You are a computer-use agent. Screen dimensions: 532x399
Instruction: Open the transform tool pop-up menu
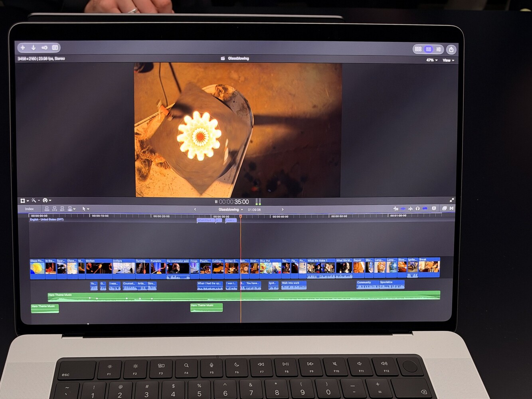24,200
